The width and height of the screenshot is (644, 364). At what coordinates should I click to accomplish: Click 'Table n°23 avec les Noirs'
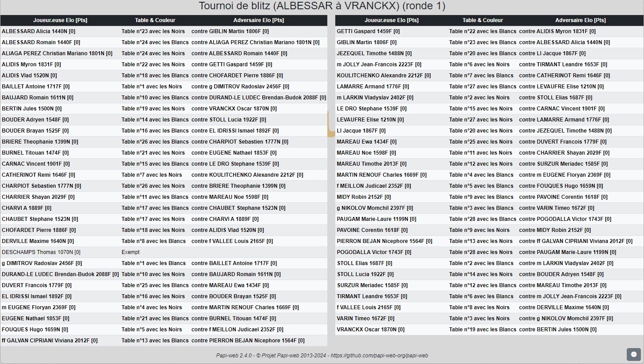(153, 31)
